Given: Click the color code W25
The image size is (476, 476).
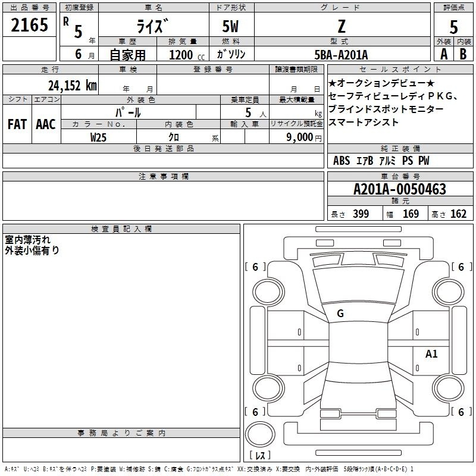Looking at the screenshot, I should pos(99,137).
